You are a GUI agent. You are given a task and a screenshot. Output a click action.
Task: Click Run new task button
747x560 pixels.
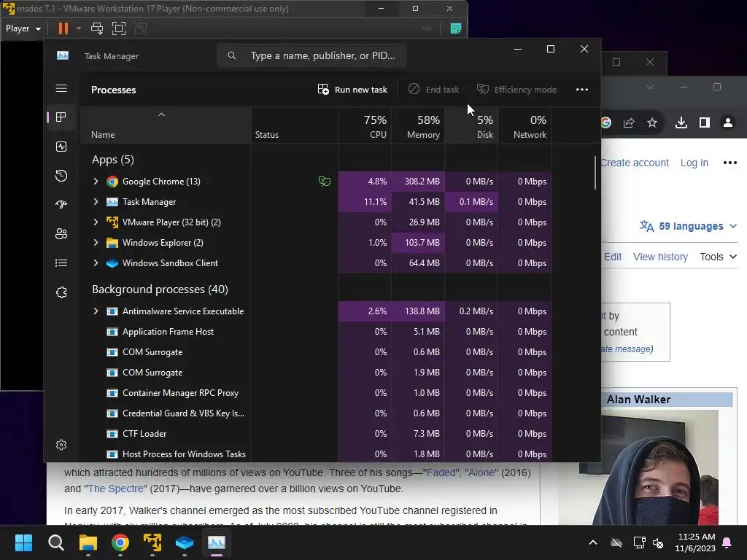tap(352, 90)
